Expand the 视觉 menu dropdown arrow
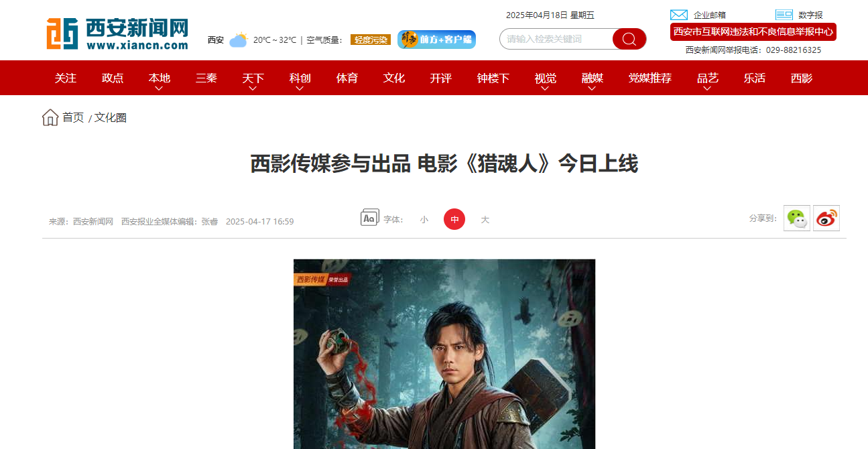The height and width of the screenshot is (449, 868). pos(545,88)
